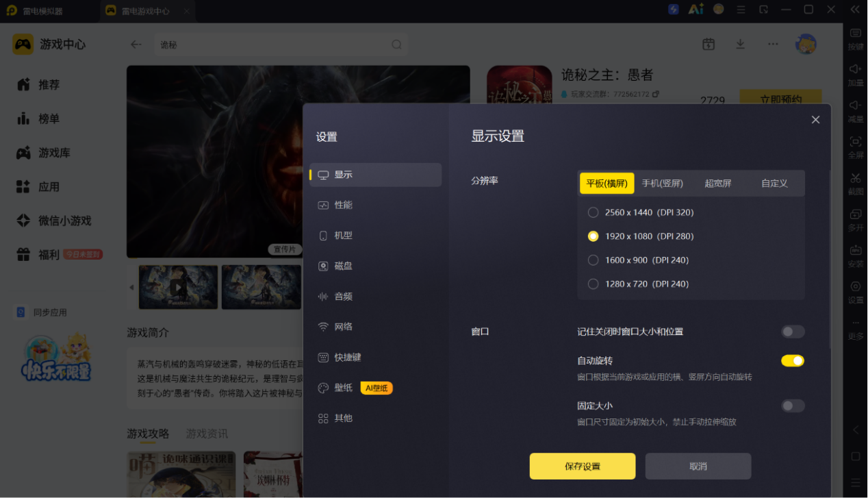Click the Android home square in sidebar
Viewport: 868px width, 498px height.
(856, 456)
